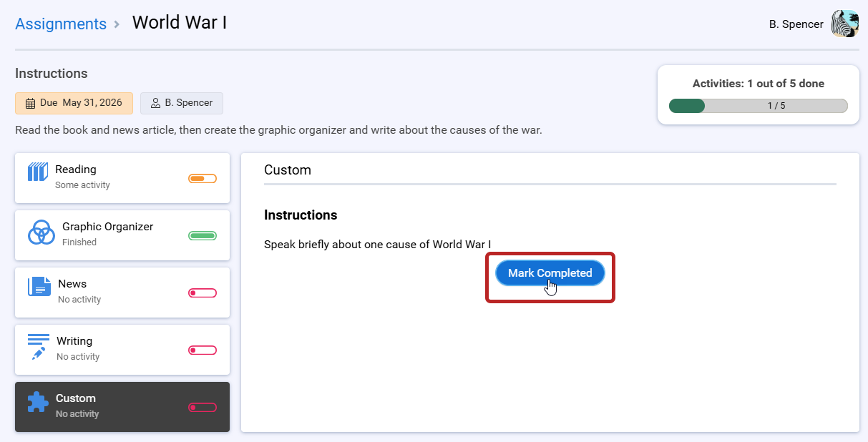Select the Custom activity tab

point(122,407)
